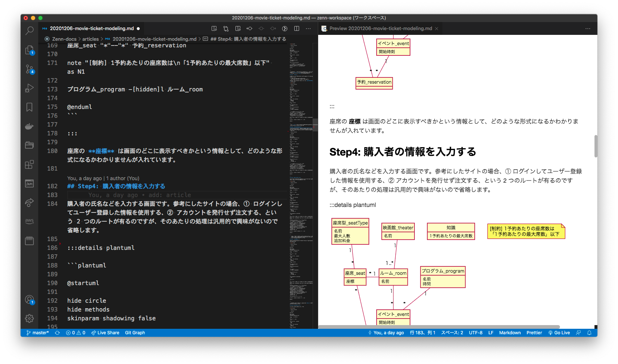
Task: Open the Docker view
Action: [29, 126]
